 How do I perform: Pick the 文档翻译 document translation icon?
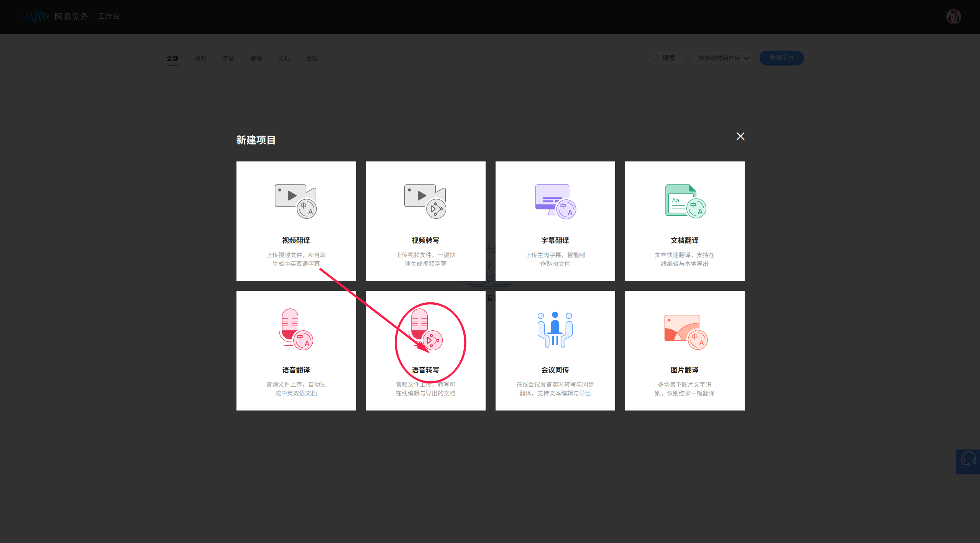pyautogui.click(x=685, y=201)
